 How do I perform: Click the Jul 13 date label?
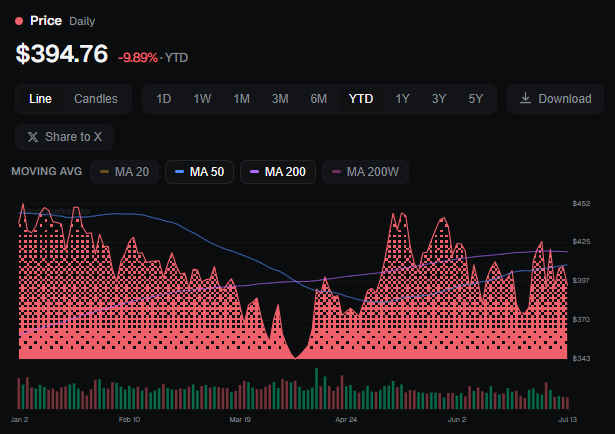568,419
